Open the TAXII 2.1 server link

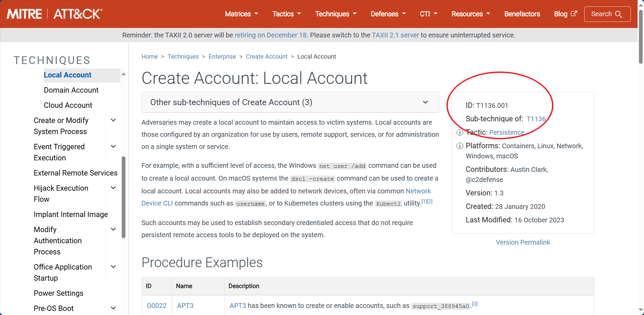(x=395, y=35)
